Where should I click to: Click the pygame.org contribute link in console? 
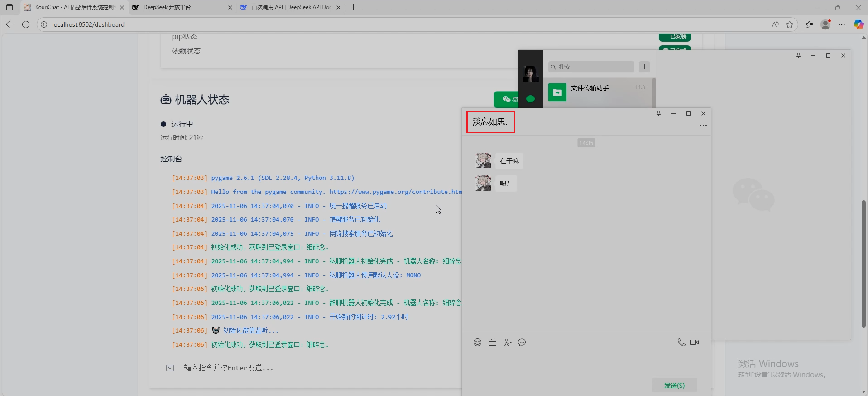pyautogui.click(x=395, y=192)
